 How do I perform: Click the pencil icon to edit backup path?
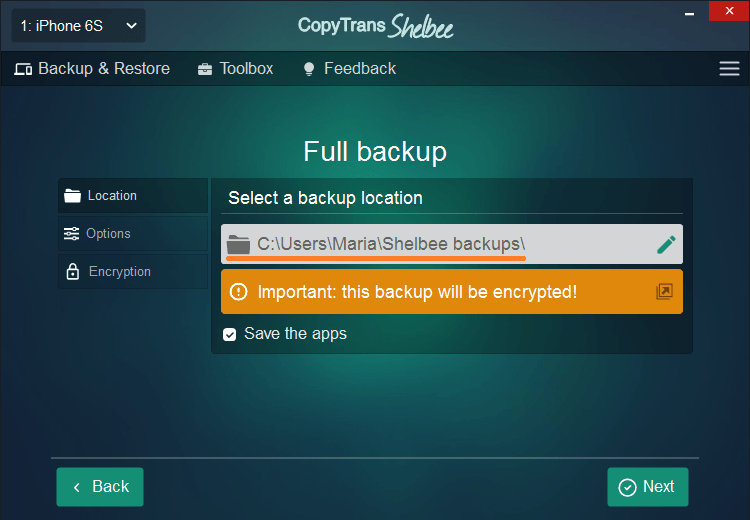click(x=666, y=244)
